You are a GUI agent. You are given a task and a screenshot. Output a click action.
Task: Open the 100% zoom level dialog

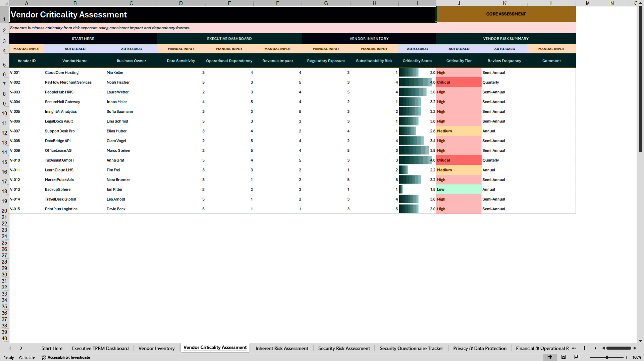coord(637,357)
